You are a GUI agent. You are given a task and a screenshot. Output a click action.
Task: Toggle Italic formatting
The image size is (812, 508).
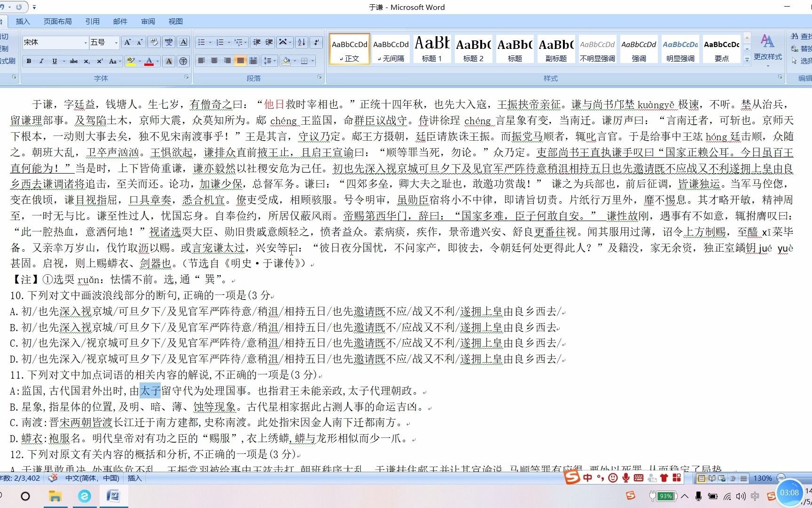click(x=41, y=61)
